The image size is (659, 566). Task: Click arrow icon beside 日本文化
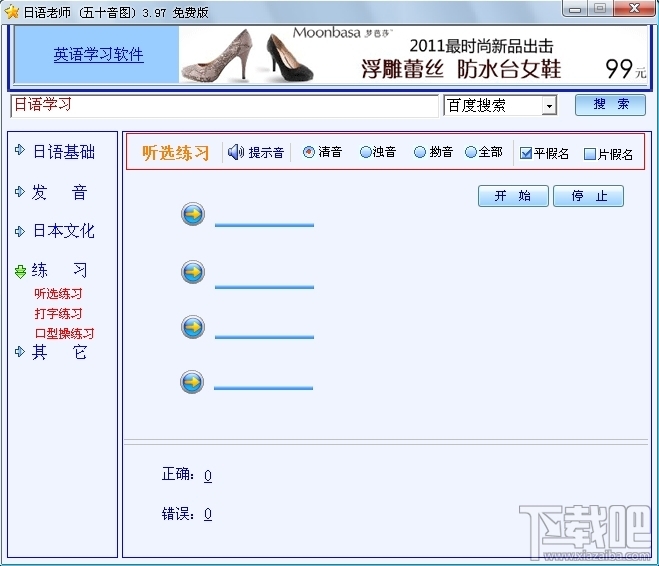pyautogui.click(x=19, y=231)
